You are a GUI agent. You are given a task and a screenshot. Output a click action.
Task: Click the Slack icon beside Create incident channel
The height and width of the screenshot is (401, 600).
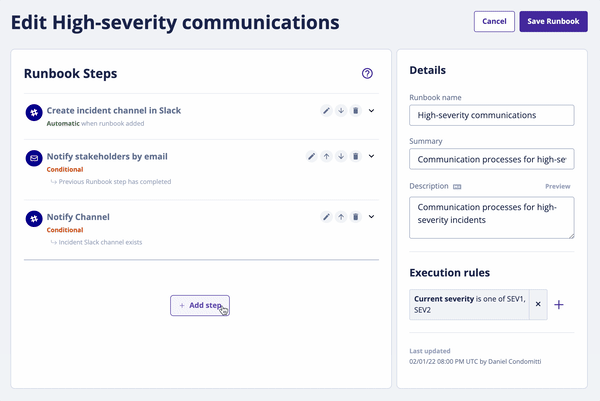click(34, 112)
